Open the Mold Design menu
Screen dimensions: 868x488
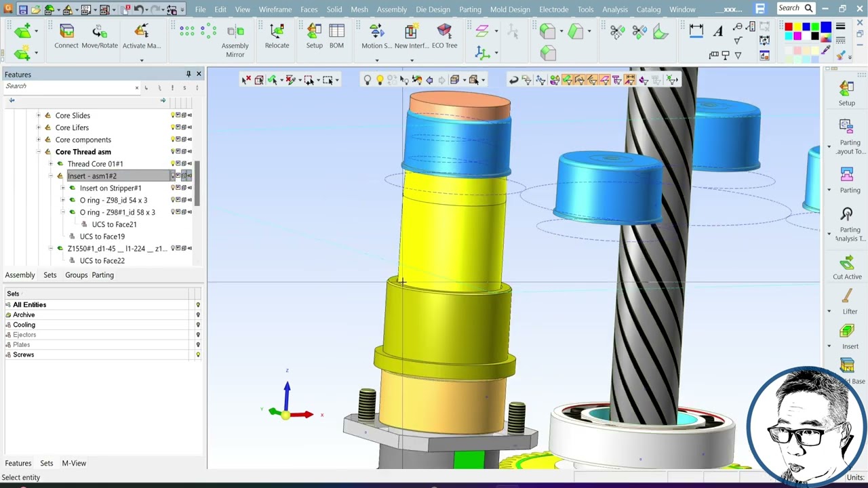tap(510, 9)
